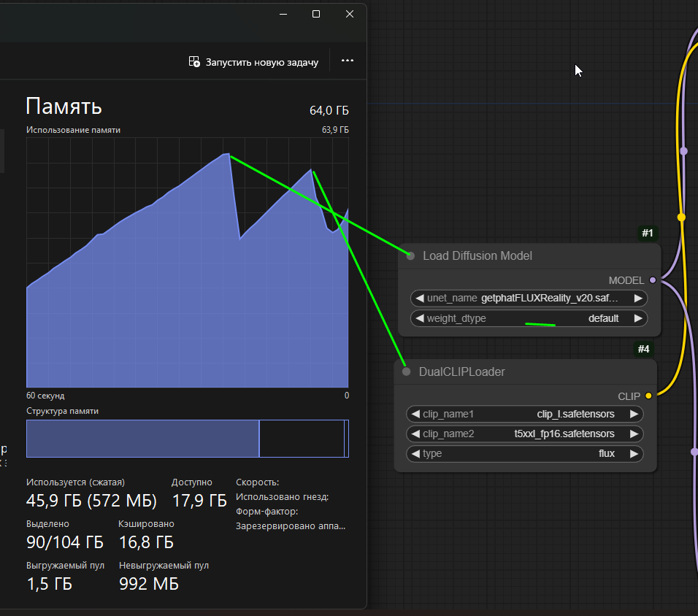Open the clip_name2 t5xxl_fp16 dropdown
The image size is (698, 616).
pos(564,434)
